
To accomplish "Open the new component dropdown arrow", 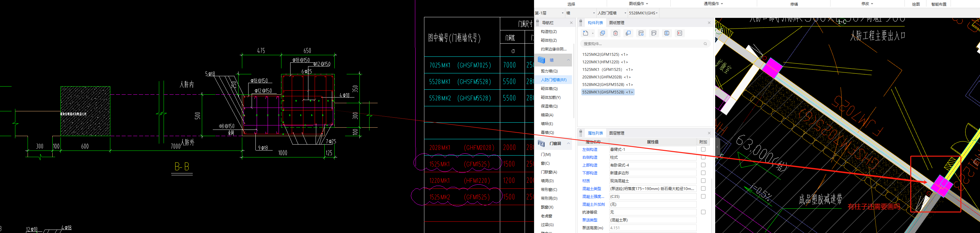I will point(593,34).
